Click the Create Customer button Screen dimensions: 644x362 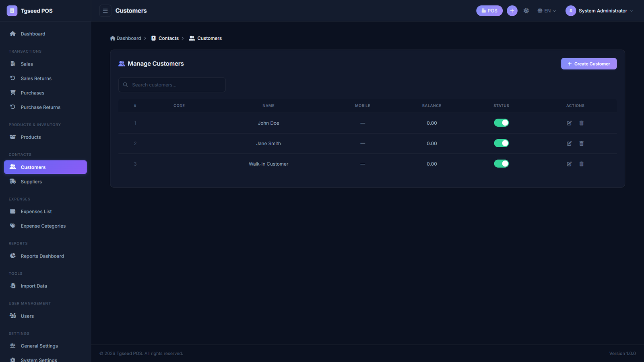coord(589,64)
